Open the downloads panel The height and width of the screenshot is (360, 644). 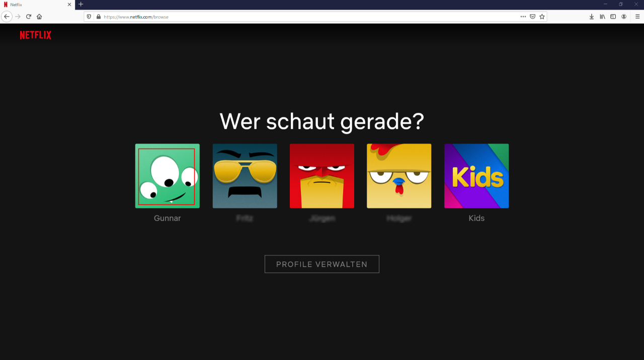[x=592, y=17]
